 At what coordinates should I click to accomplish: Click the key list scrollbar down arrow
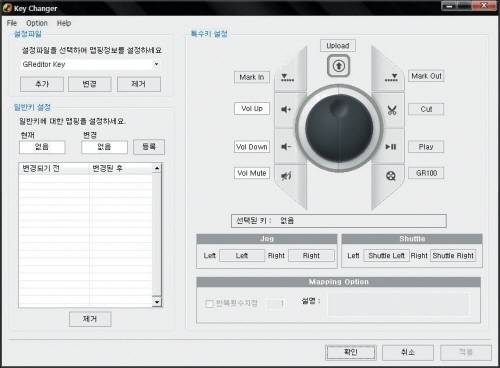click(x=157, y=302)
